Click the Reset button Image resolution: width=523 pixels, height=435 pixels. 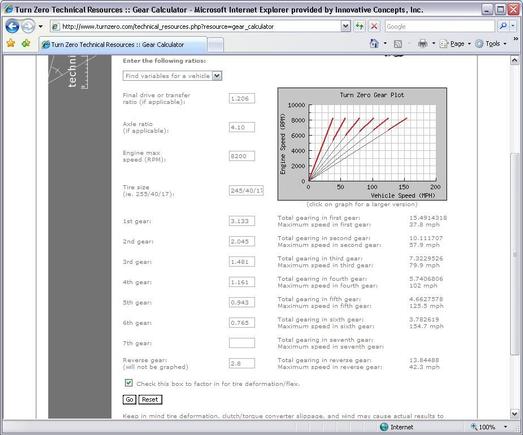[150, 399]
